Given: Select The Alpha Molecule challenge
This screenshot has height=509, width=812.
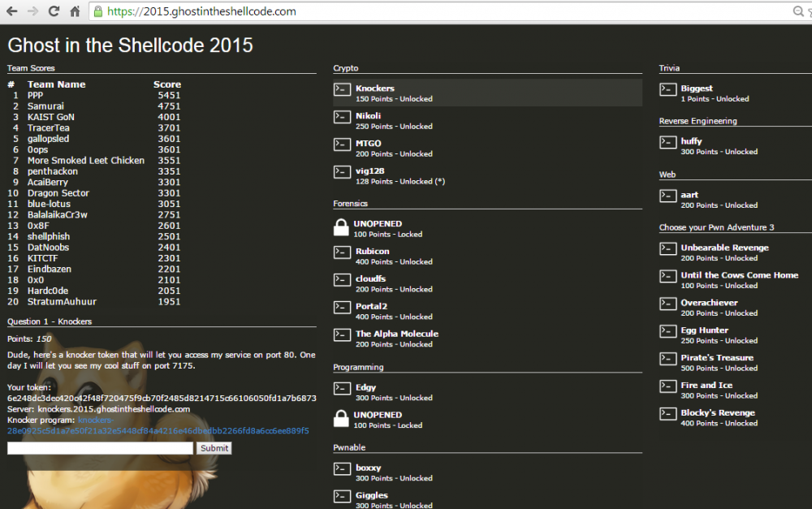Looking at the screenshot, I should click(396, 334).
